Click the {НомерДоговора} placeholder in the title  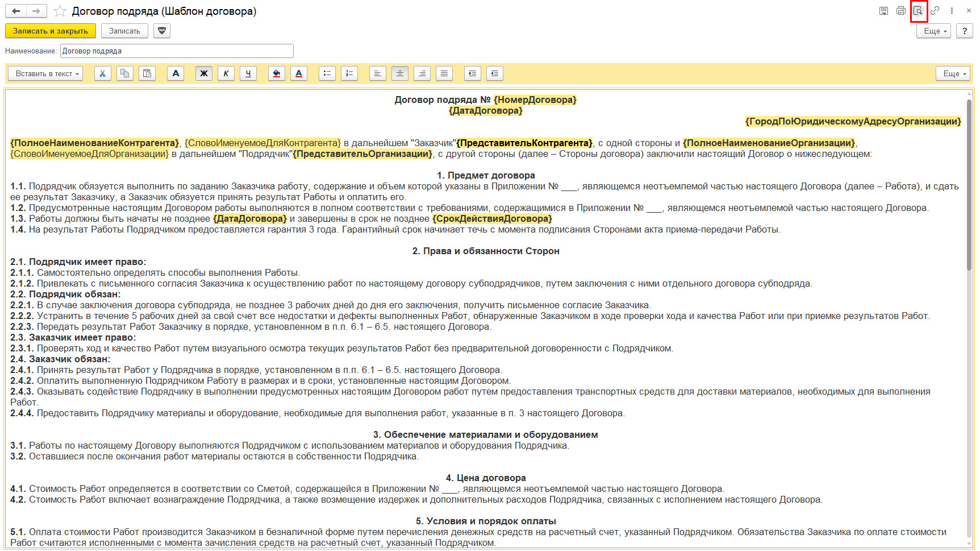coord(535,100)
